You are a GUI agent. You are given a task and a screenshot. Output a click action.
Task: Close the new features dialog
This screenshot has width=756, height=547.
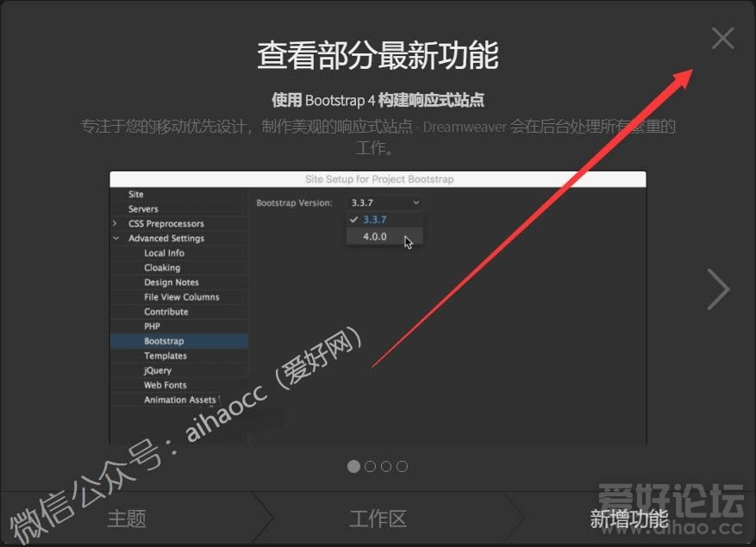click(x=722, y=38)
